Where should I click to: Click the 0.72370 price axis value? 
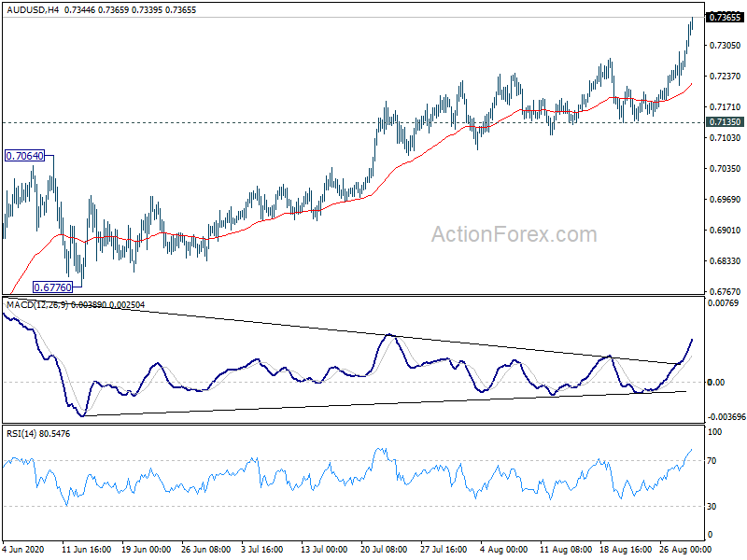coord(726,77)
